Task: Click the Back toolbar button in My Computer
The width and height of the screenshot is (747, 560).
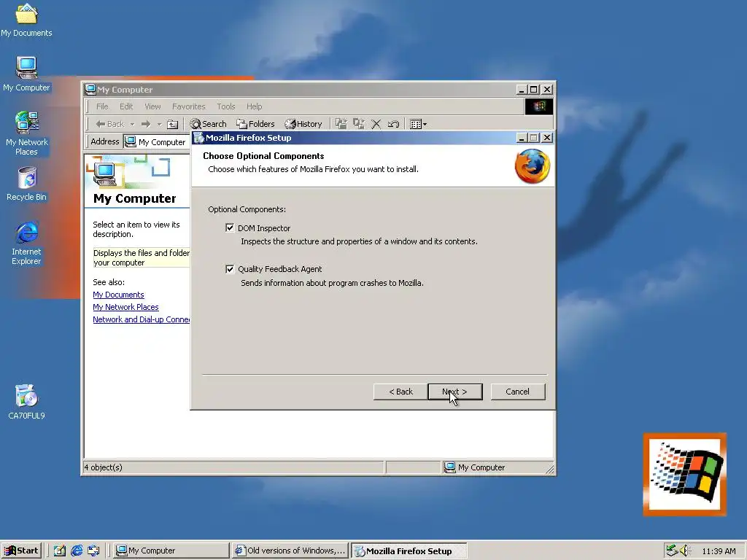Action: (x=110, y=124)
